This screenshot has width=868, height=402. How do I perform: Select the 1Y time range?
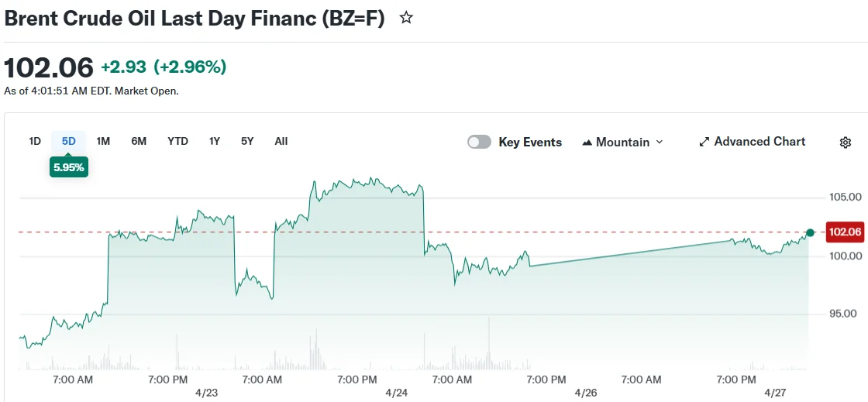click(215, 141)
